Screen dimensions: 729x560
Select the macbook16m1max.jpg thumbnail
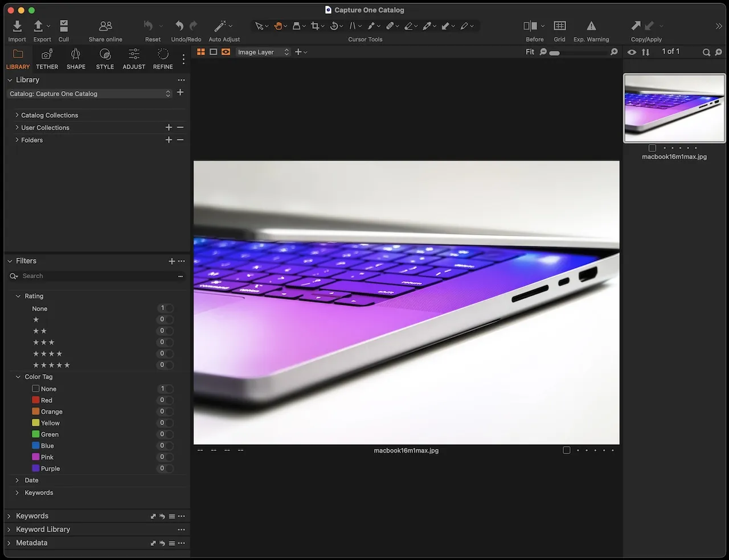[674, 108]
